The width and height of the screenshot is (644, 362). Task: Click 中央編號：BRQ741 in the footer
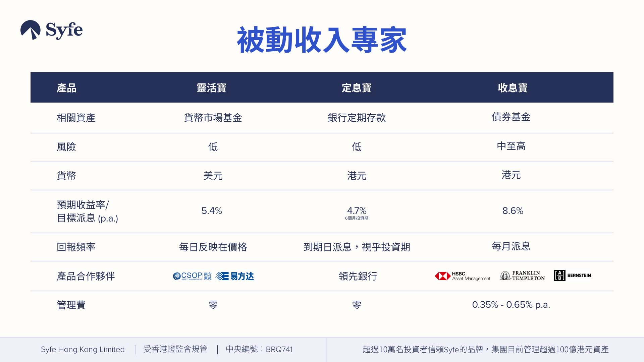(259, 349)
